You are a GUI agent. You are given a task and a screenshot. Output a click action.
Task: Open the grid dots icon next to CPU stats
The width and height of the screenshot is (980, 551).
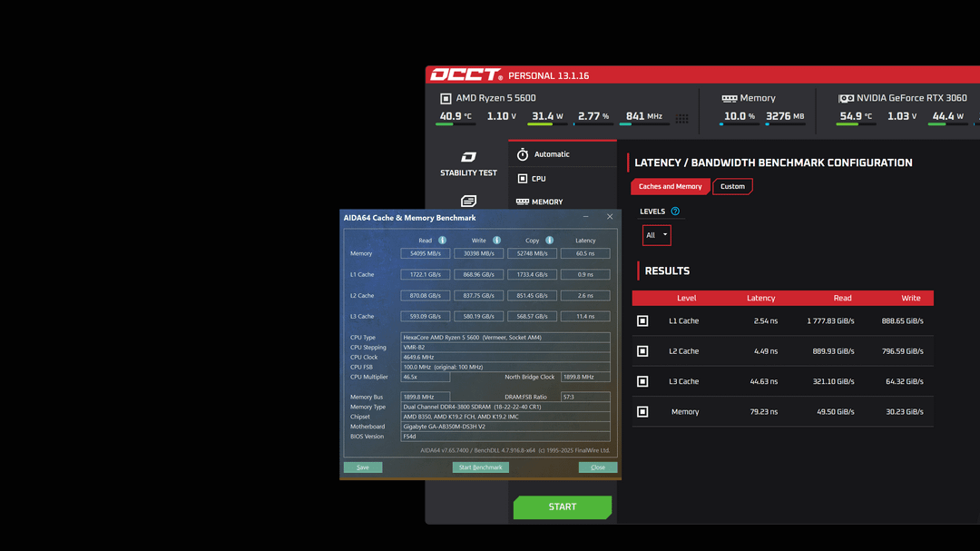click(681, 118)
